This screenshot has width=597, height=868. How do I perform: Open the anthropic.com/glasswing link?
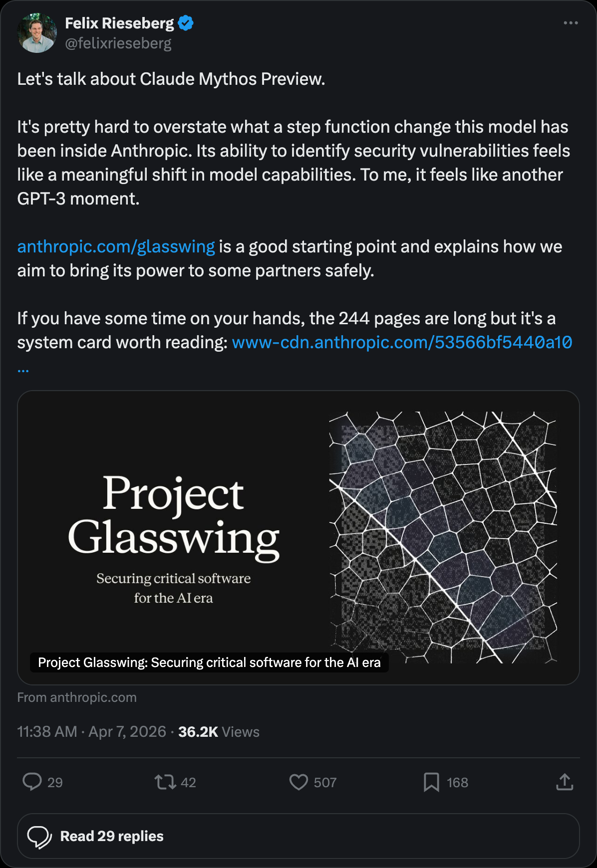[x=116, y=246]
